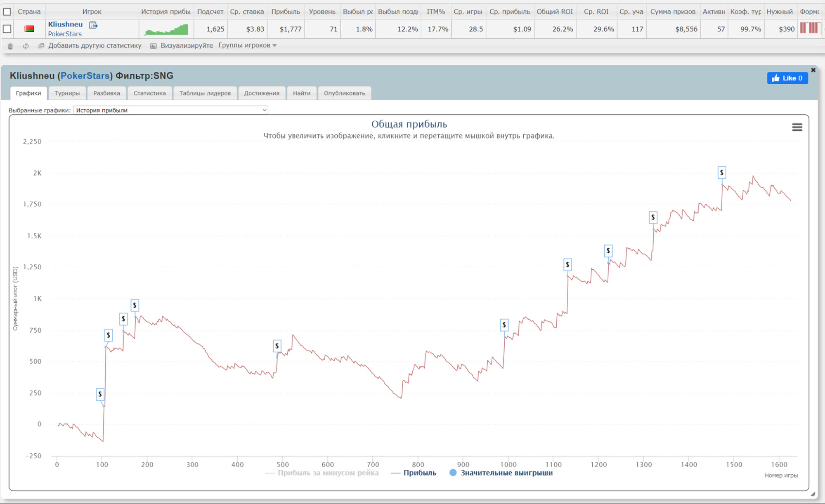Image resolution: width=825 pixels, height=504 pixels.
Task: Click the topmost $ marker near game 1475
Action: (721, 172)
